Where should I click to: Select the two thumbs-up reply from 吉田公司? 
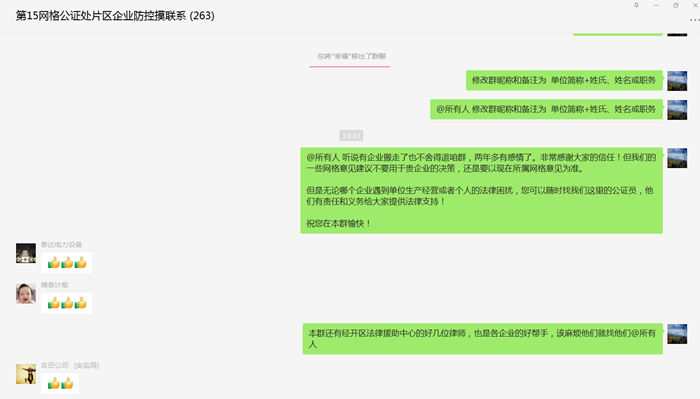point(60,383)
